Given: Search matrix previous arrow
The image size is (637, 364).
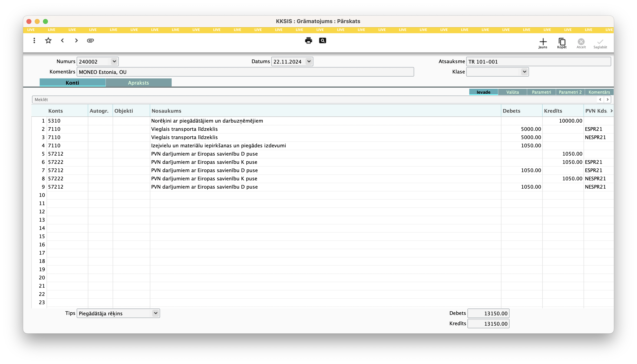Looking at the screenshot, I should (x=600, y=99).
